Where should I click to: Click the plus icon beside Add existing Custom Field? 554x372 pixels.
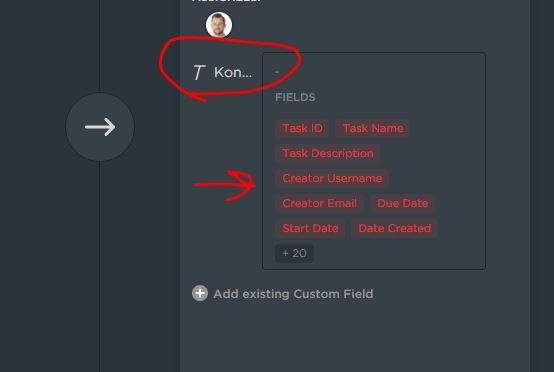[200, 293]
